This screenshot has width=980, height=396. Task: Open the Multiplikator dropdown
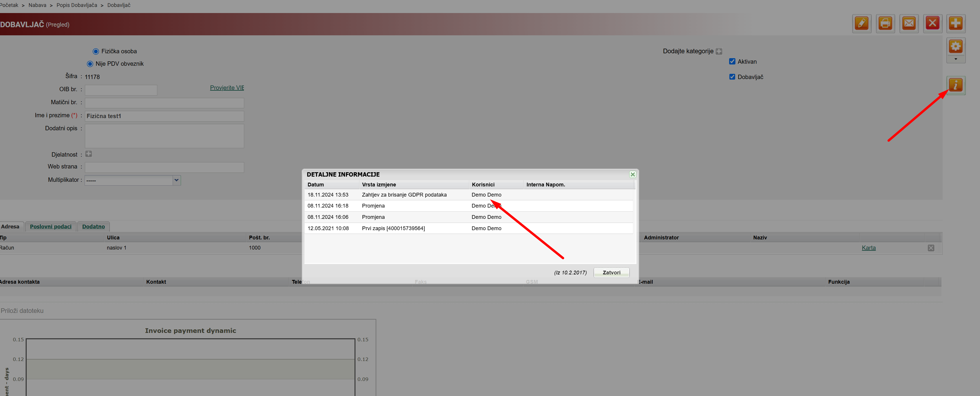click(x=176, y=180)
